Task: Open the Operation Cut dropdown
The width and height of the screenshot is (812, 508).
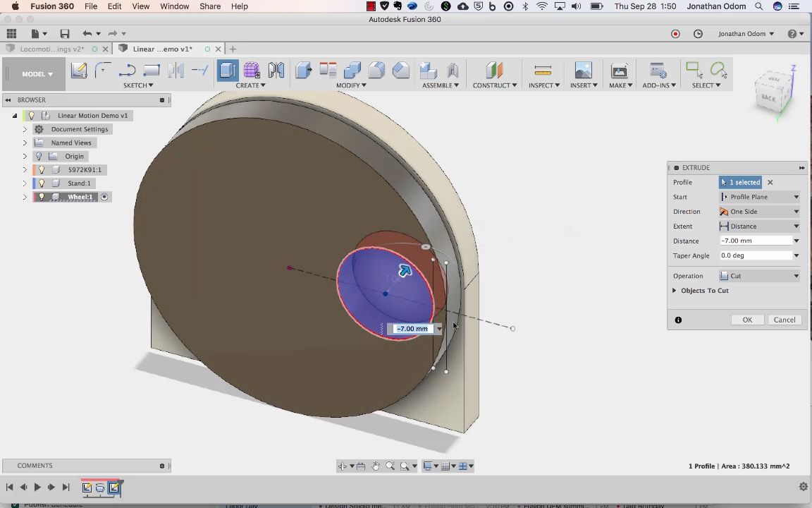Action: (x=760, y=276)
